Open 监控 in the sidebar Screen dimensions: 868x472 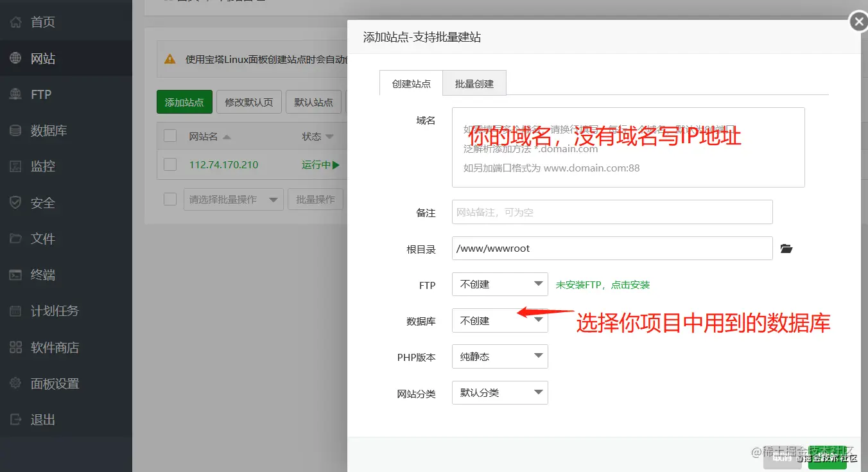(43, 166)
